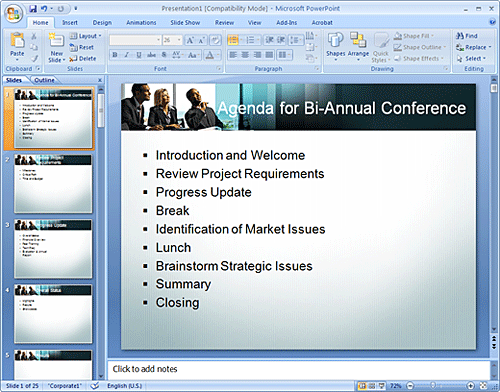Click the Reset slide button
This screenshot has width=500, height=392.
82,47
